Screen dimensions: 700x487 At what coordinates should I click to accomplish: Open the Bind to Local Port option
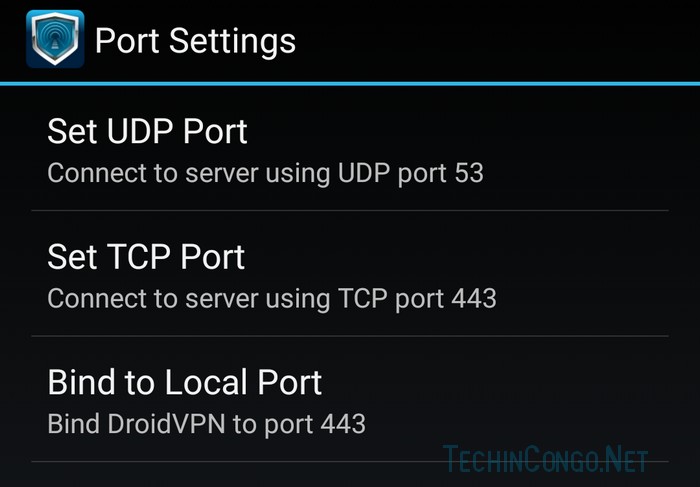point(350,399)
